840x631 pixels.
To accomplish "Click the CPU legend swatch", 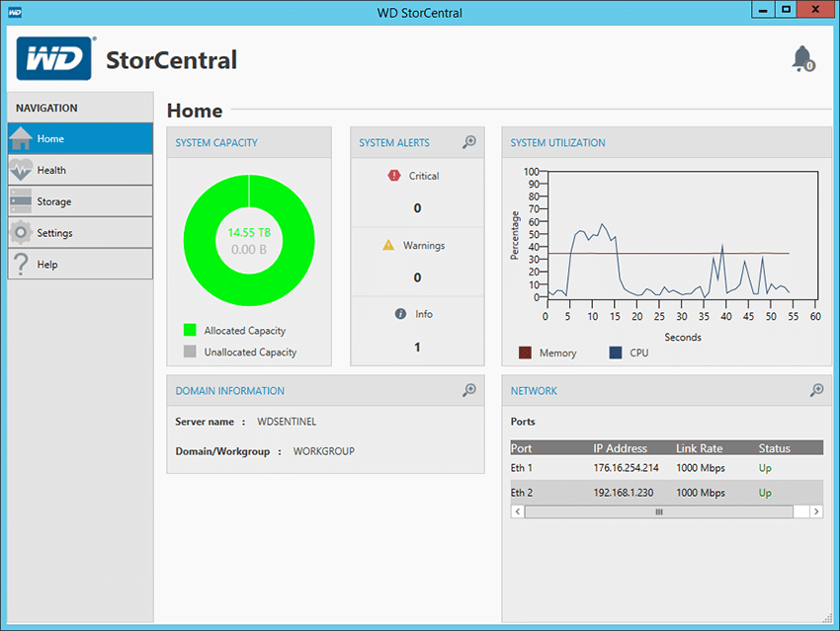I will pos(616,353).
